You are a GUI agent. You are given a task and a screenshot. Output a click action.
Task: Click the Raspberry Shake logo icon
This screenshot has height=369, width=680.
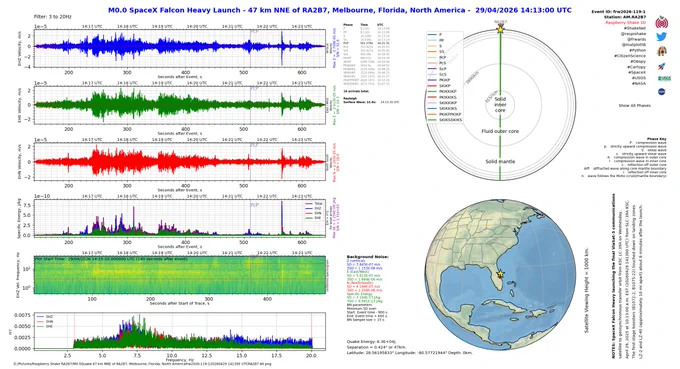coord(661,23)
